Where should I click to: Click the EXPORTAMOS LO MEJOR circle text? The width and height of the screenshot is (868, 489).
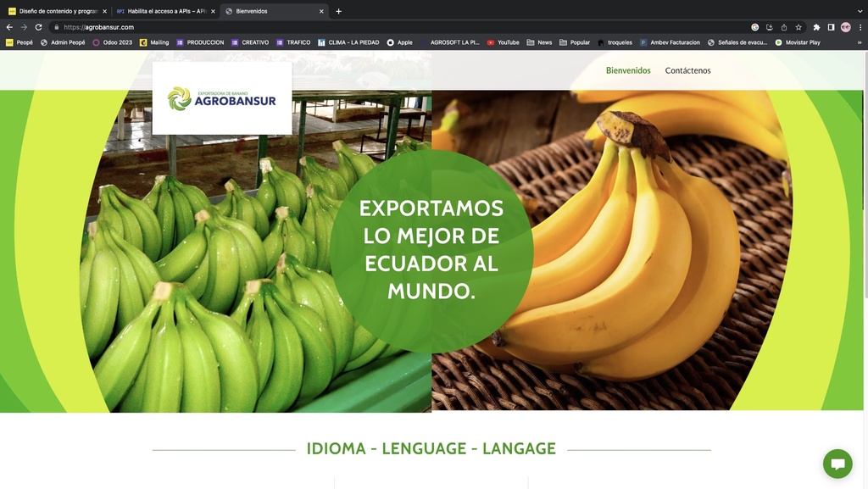click(x=431, y=249)
